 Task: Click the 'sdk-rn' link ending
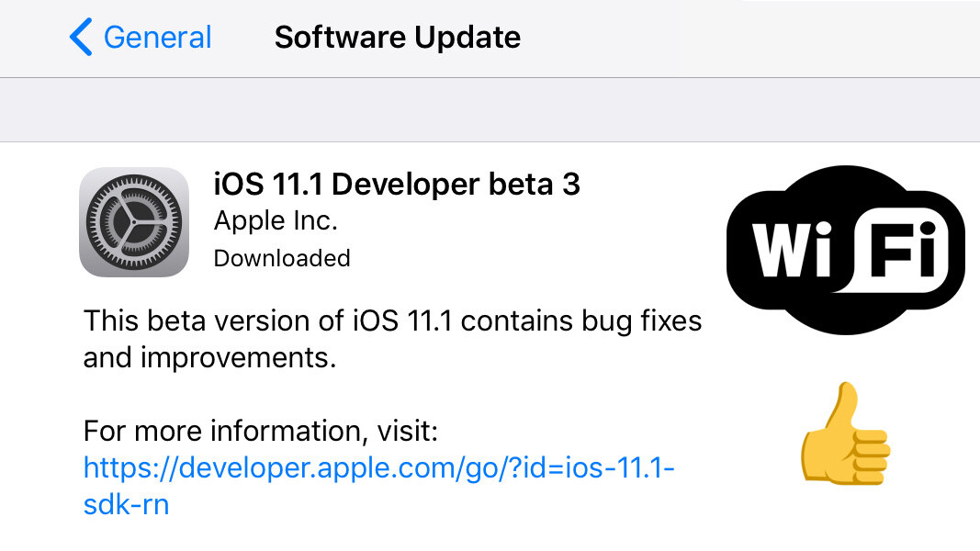click(126, 505)
